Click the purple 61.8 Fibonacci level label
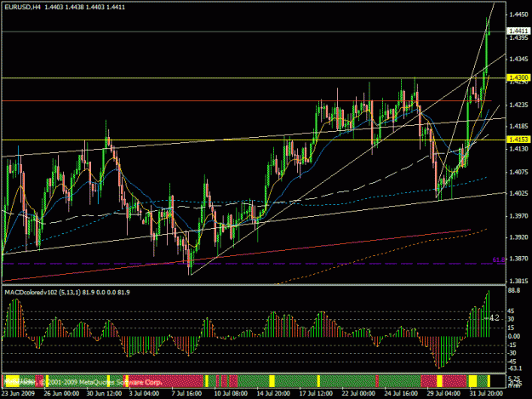The width and height of the screenshot is (532, 399). click(499, 259)
